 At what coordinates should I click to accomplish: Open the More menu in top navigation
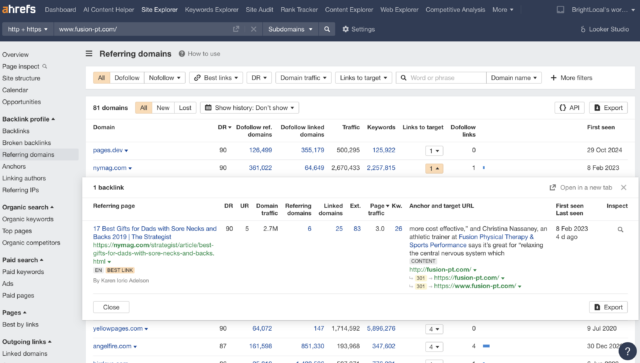pos(502,9)
